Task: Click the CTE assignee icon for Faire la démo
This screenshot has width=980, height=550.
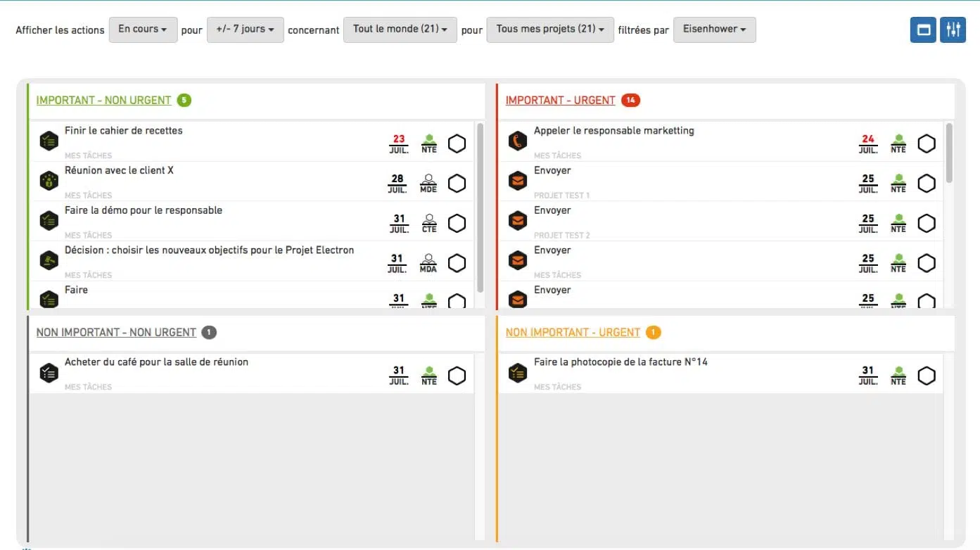Action: (x=428, y=224)
